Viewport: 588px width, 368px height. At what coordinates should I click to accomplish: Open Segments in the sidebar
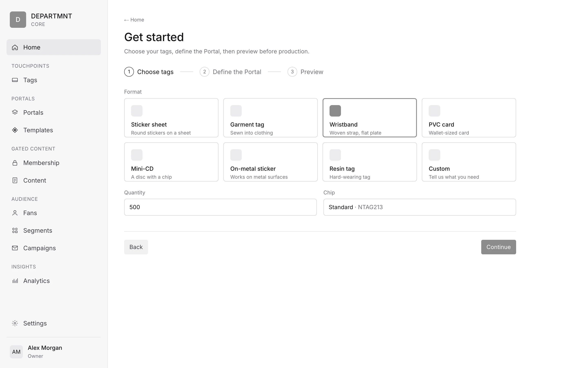[x=54, y=230]
